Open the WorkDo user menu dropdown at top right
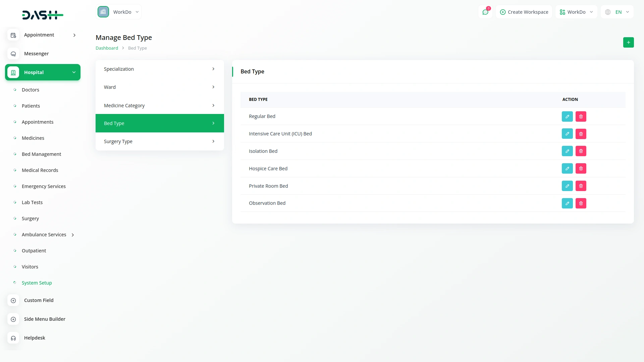 (x=576, y=12)
